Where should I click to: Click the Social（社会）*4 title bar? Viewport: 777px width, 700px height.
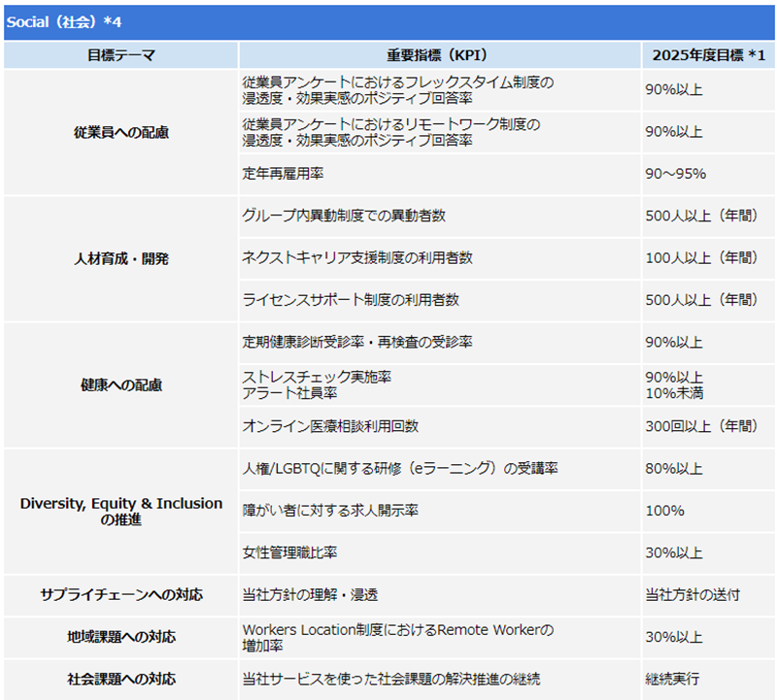[388, 20]
